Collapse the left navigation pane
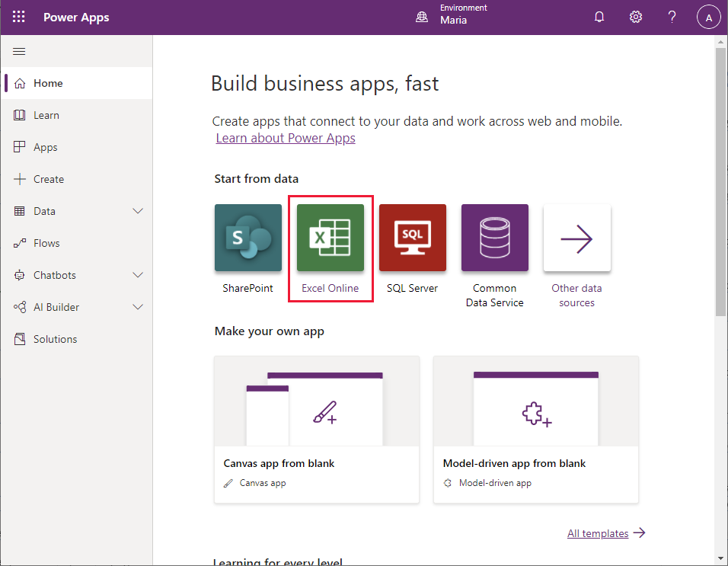728x566 pixels. pos(19,51)
